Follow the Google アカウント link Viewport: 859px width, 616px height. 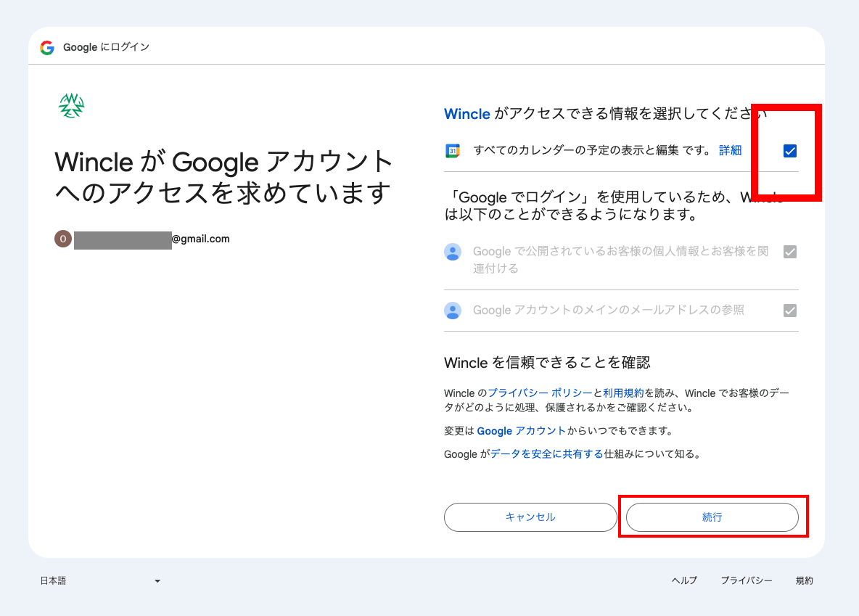(x=521, y=431)
